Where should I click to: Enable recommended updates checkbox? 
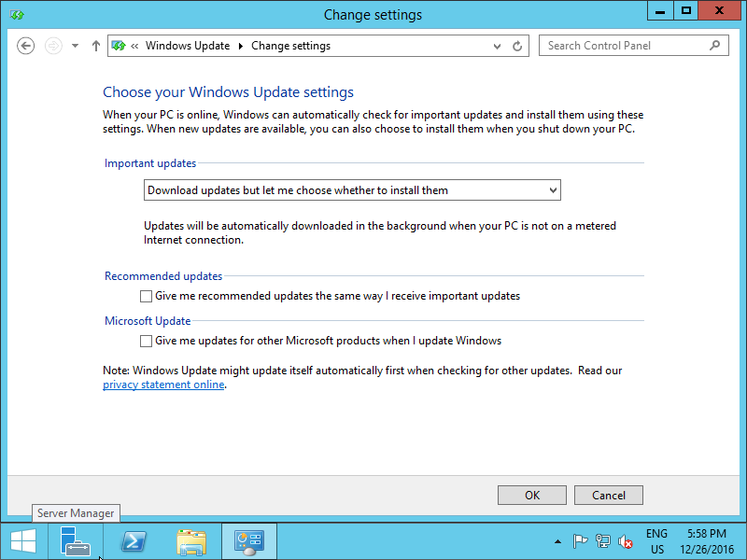(146, 296)
